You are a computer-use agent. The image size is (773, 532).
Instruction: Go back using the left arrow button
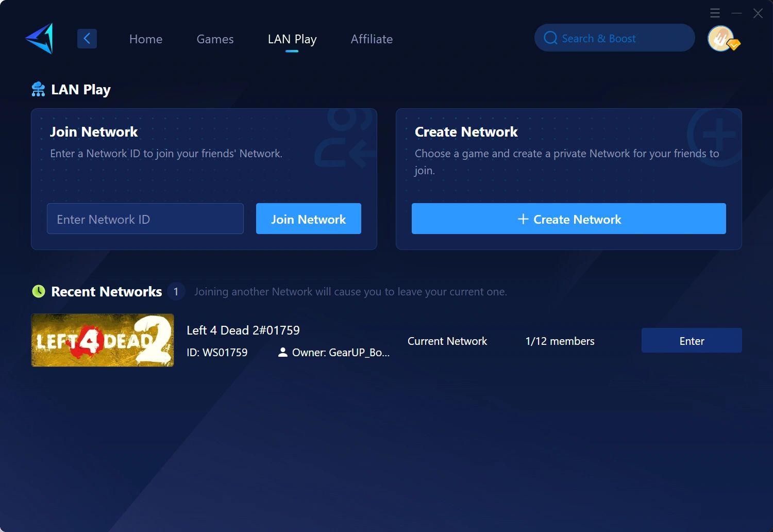pos(87,39)
